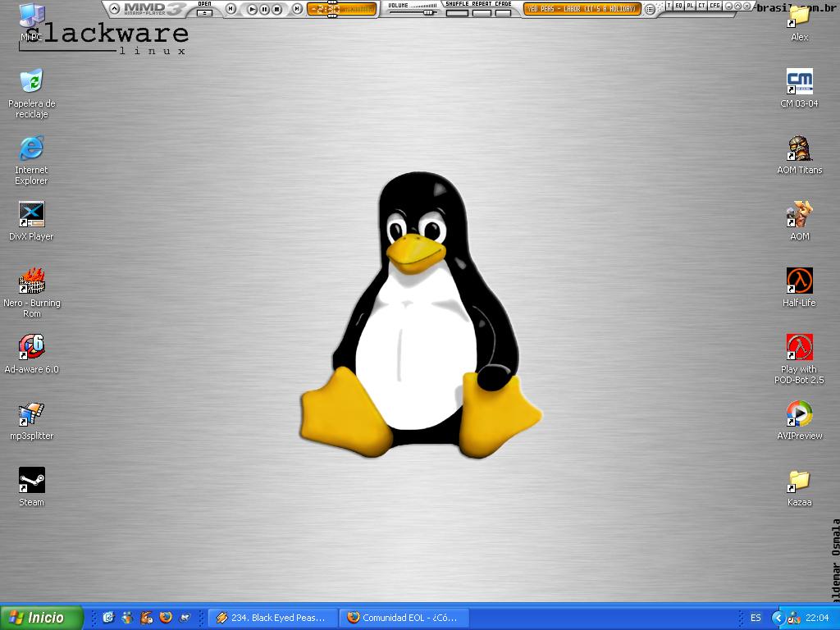Screen dimensions: 840x630
Task: Select the AOM Titans game icon
Action: [x=799, y=148]
